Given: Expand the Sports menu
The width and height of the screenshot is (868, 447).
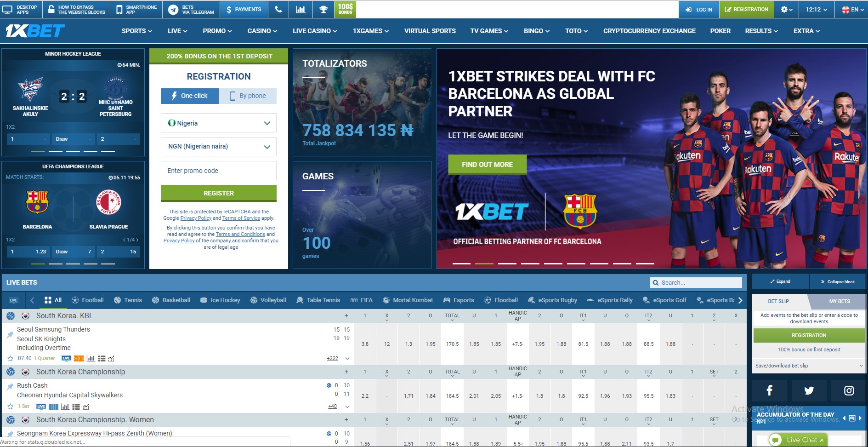Looking at the screenshot, I should pyautogui.click(x=137, y=31).
